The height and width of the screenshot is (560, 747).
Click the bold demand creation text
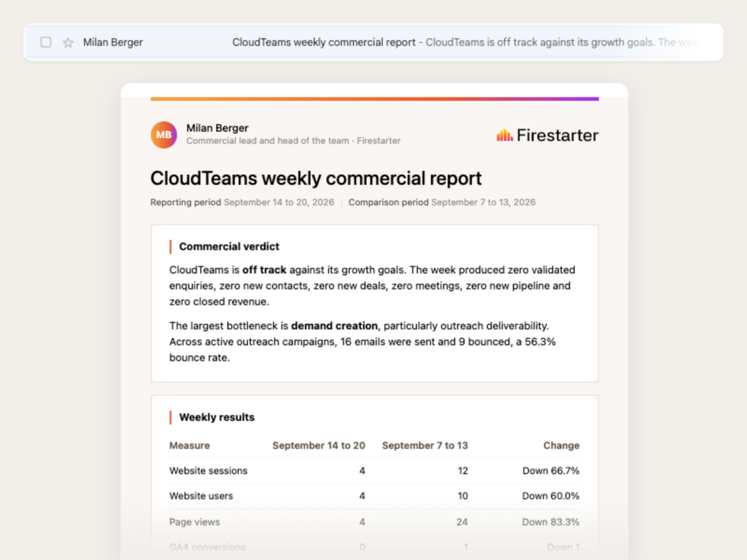[334, 325]
